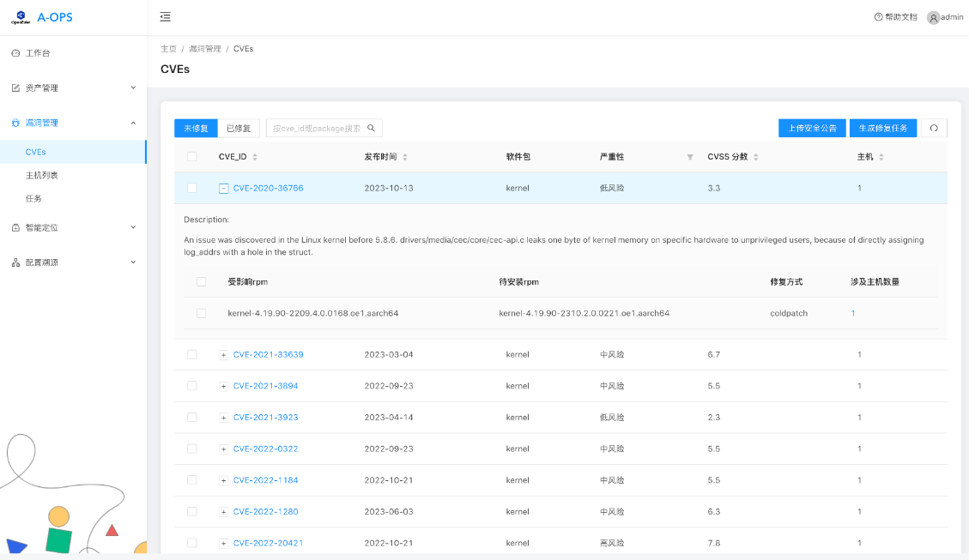Focus the cve_id or package search field
The image size is (969, 560).
(x=316, y=128)
